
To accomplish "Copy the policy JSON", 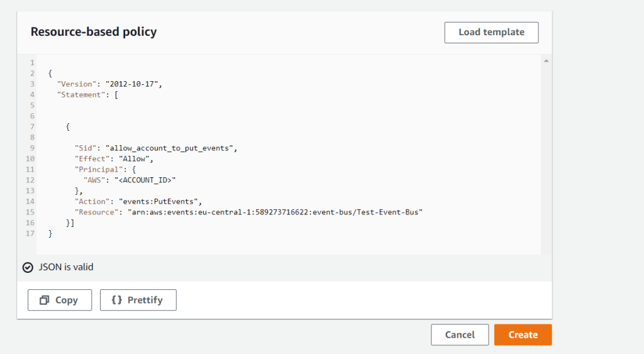I will pos(60,300).
